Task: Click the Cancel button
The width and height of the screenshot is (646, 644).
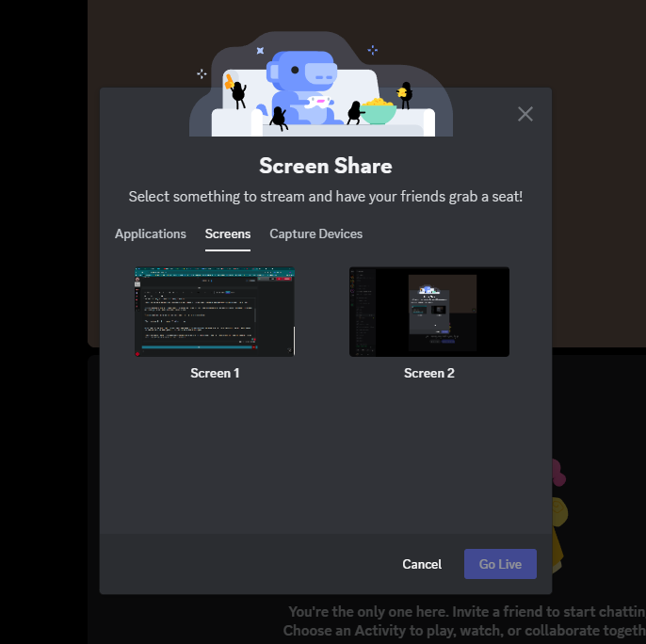Action: coord(422,564)
